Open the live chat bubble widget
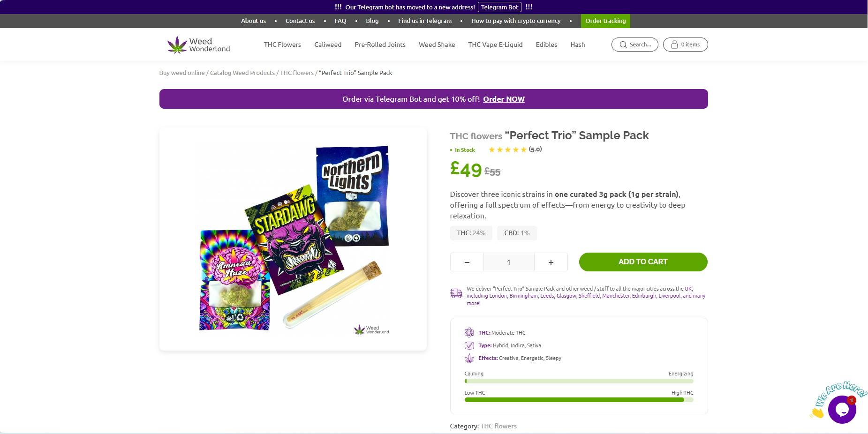 [x=842, y=409]
